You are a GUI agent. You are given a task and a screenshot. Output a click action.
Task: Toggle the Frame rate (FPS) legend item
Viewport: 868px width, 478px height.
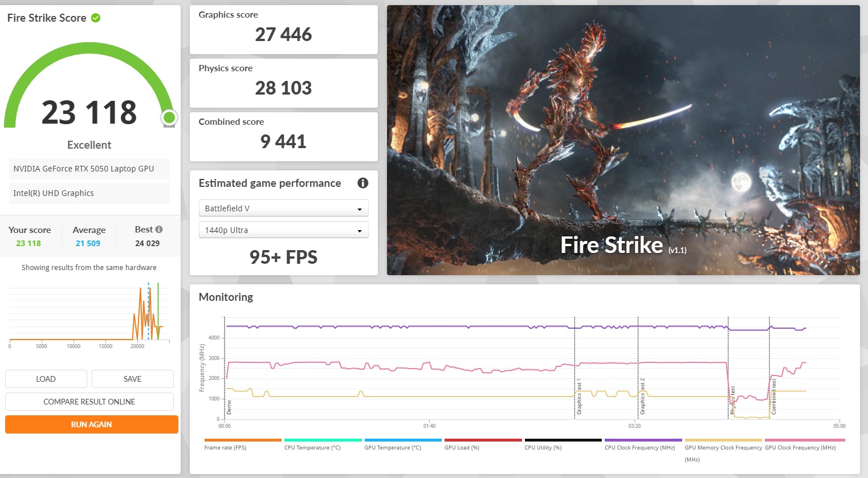(x=225, y=447)
